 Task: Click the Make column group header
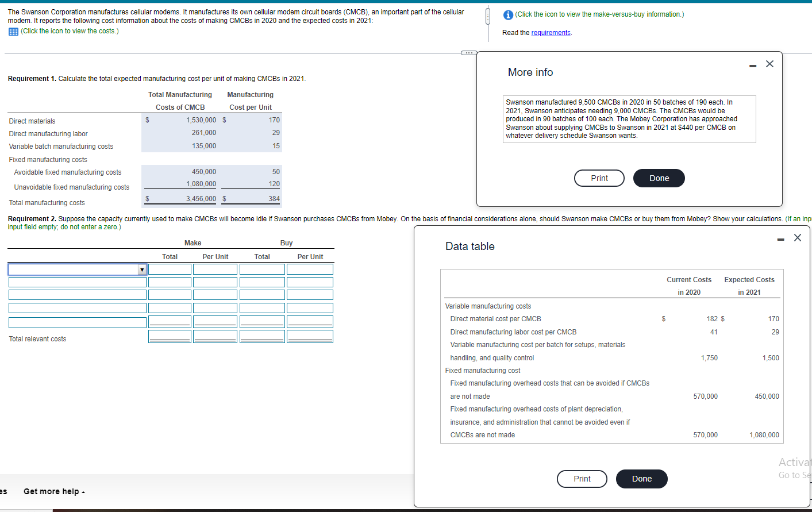click(x=193, y=243)
